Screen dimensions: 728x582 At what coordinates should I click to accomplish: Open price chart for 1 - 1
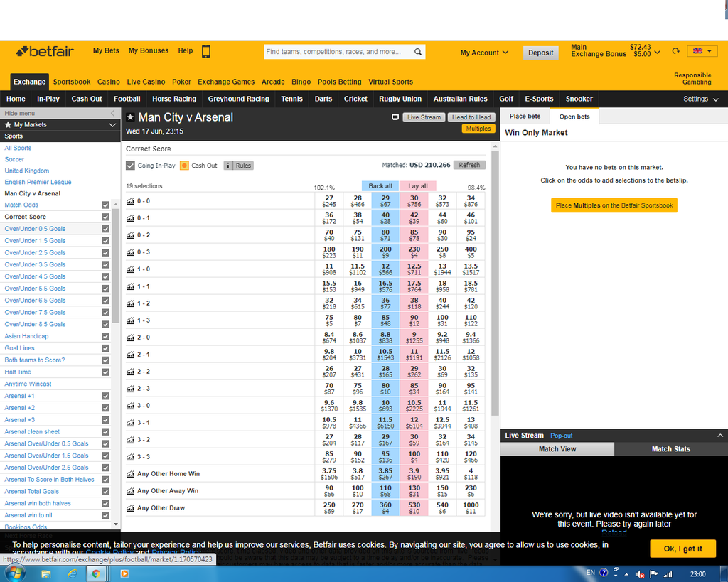point(131,286)
